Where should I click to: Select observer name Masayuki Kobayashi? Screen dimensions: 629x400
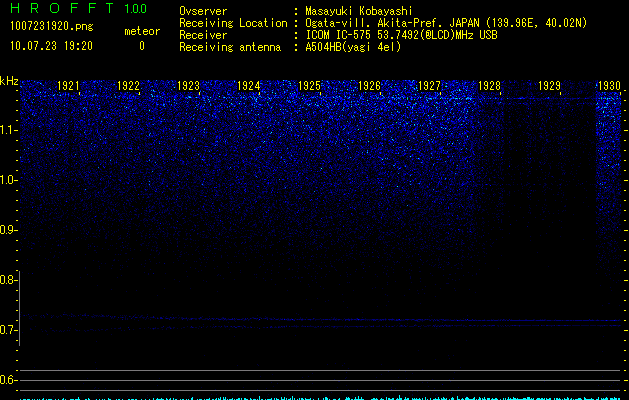point(359,11)
